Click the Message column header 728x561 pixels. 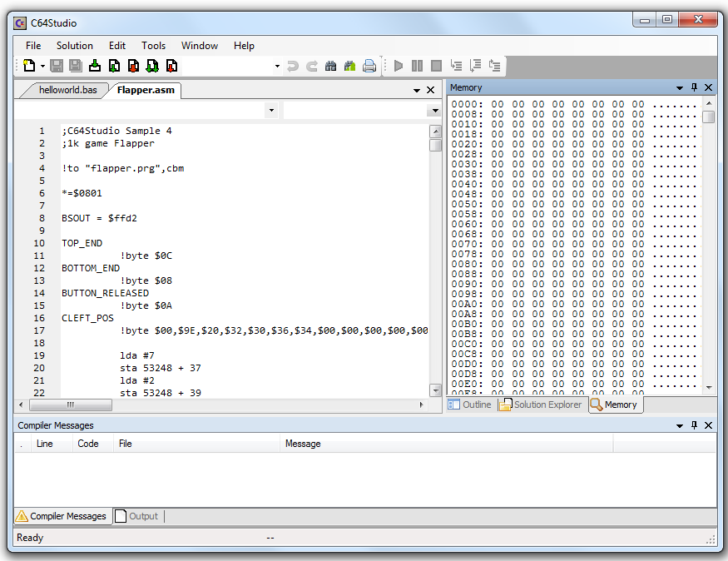(x=303, y=444)
